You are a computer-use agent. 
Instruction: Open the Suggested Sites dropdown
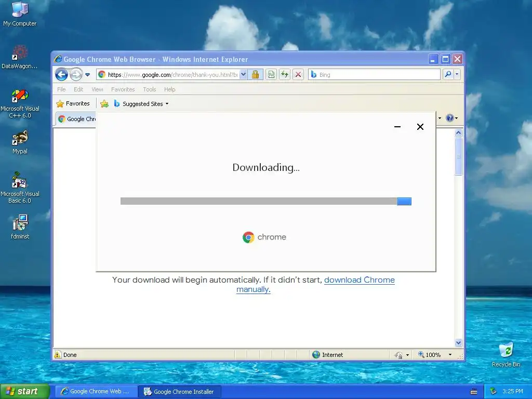click(x=141, y=104)
